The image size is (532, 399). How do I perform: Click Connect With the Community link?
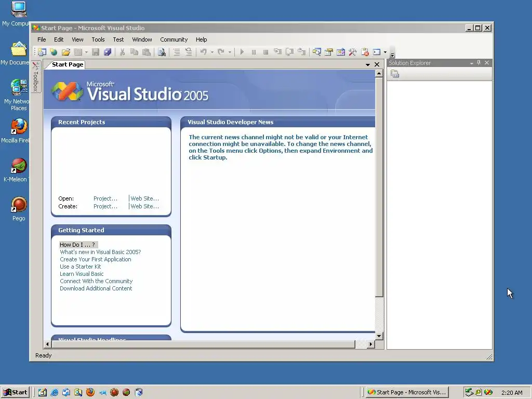[96, 281]
